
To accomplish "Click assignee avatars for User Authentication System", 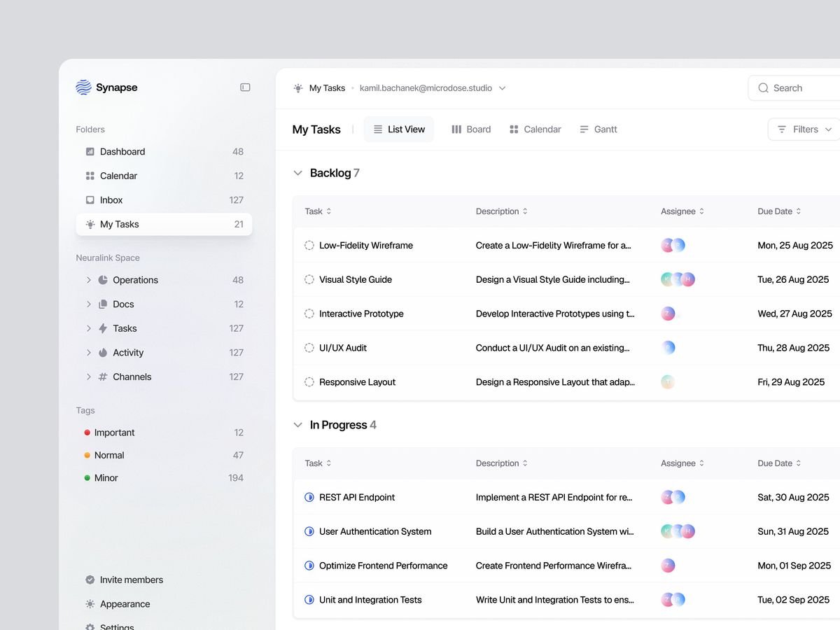I will pos(678,531).
